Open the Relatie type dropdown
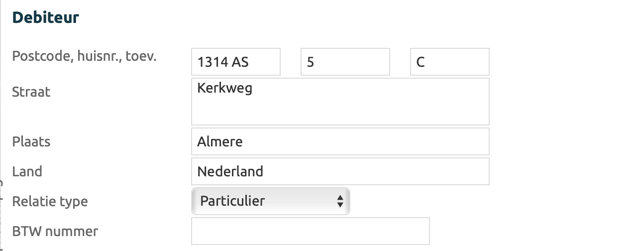Viewport: 644px width, 251px height. (x=270, y=201)
